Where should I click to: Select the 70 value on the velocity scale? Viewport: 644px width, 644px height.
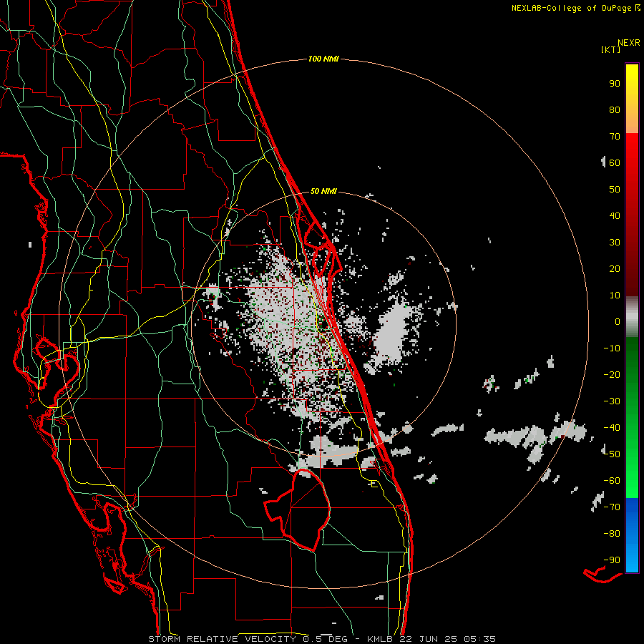click(x=615, y=137)
